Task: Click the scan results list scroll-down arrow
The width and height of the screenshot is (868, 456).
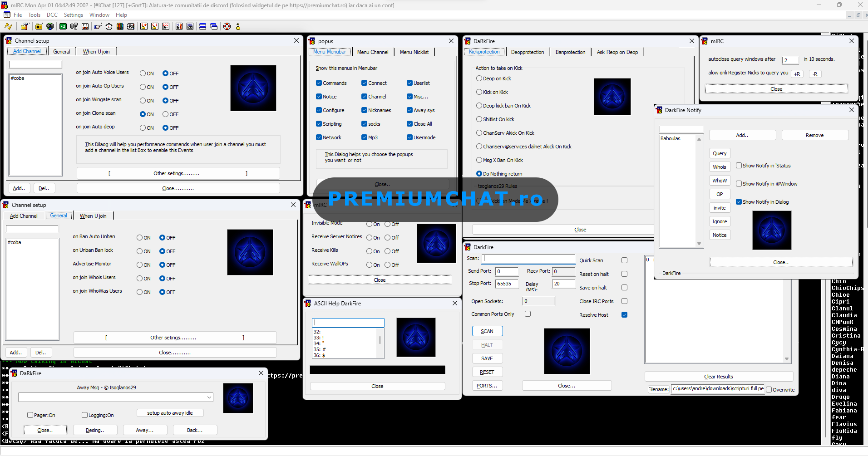Action: (x=787, y=359)
